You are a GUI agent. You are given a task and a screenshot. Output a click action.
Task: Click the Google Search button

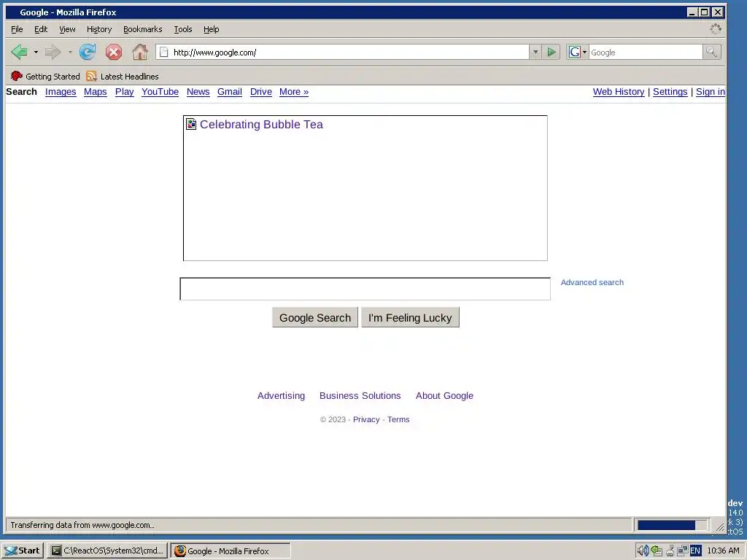tap(315, 318)
